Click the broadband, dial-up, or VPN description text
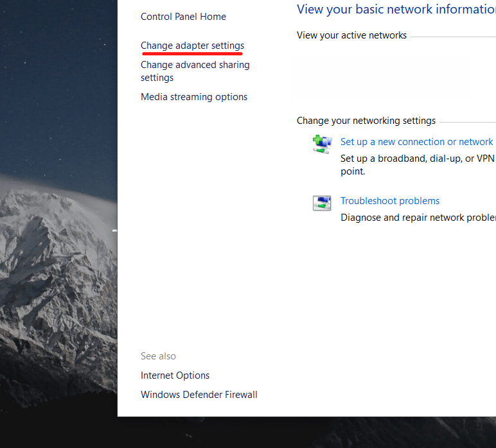 (418, 159)
